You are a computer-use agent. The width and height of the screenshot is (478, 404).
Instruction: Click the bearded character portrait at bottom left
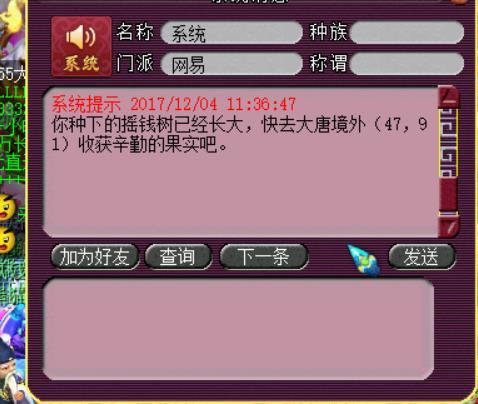[x=12, y=372]
